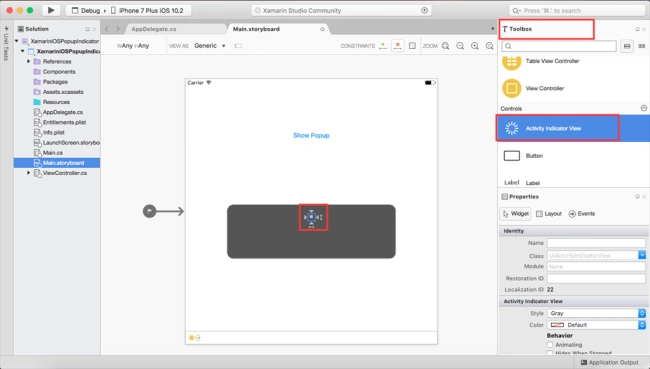
Task: Expand the ViewController.cs tree node
Action: 29,173
